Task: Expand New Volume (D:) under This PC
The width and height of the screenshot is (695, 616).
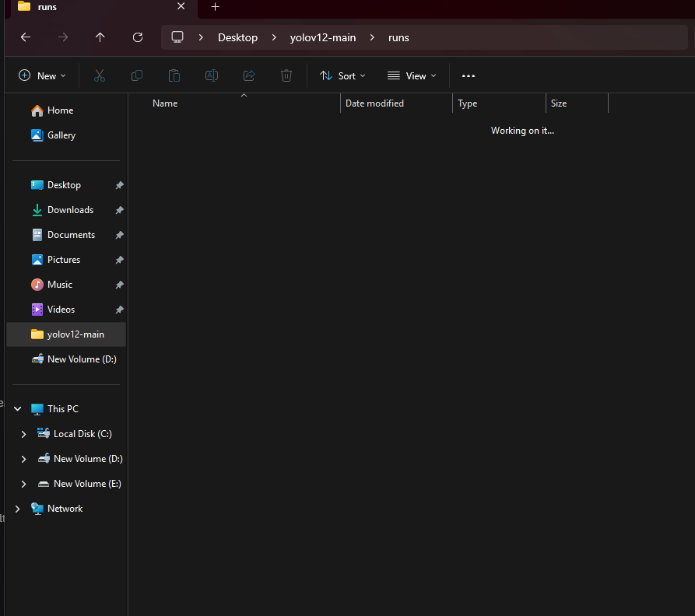Action: pyautogui.click(x=24, y=459)
